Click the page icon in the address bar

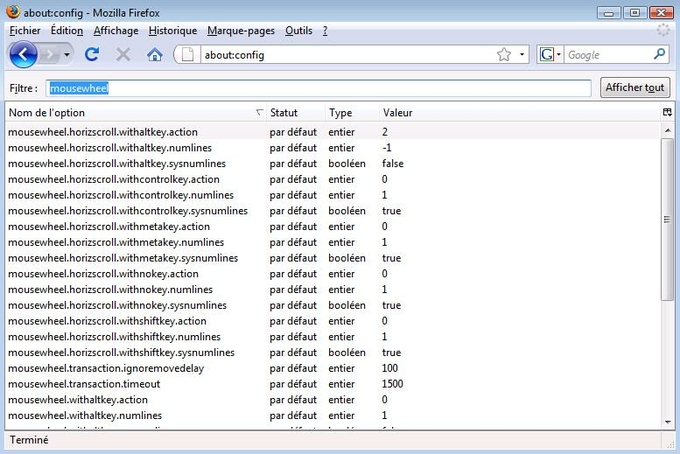pos(188,55)
